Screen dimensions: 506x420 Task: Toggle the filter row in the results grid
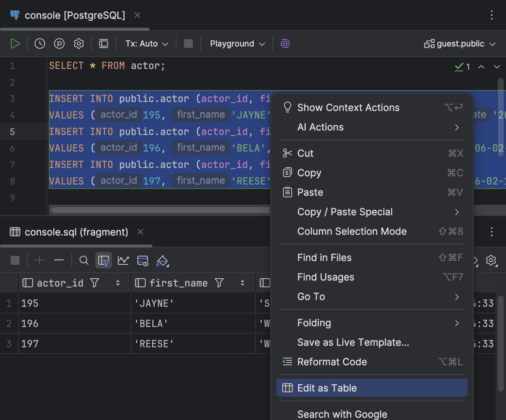(104, 260)
